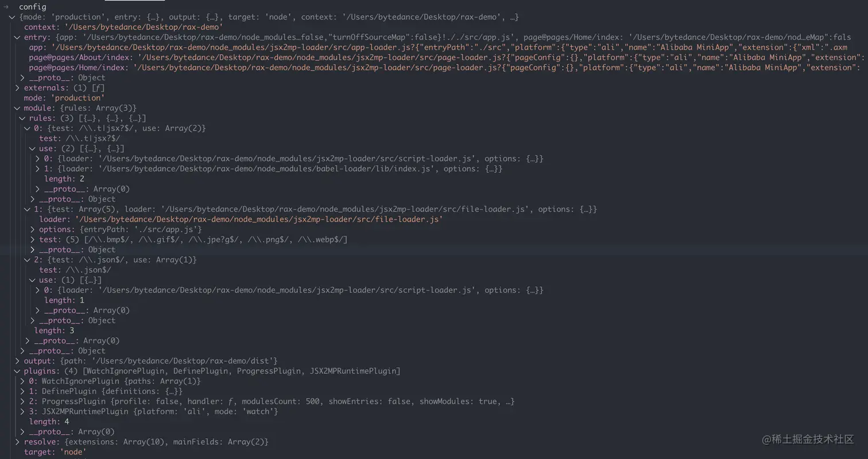This screenshot has width=868, height=459.
Task: Select the context: '/Users/bytedance/Desktop/rax-demo' line
Action: coord(123,27)
